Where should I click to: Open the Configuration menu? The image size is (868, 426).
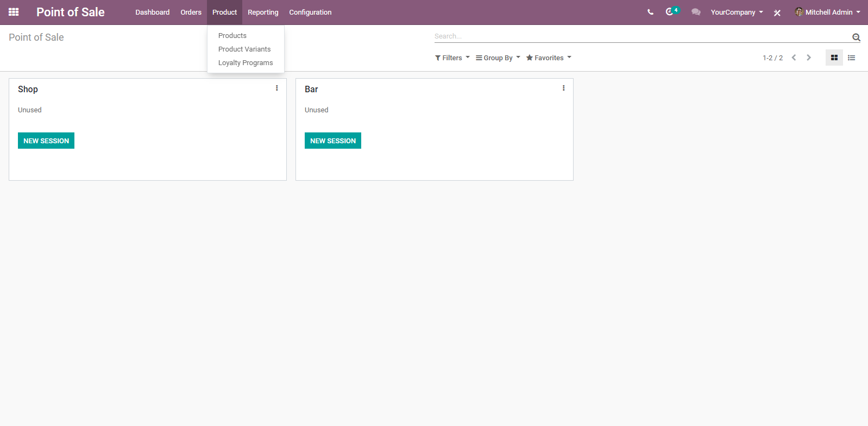(x=310, y=12)
